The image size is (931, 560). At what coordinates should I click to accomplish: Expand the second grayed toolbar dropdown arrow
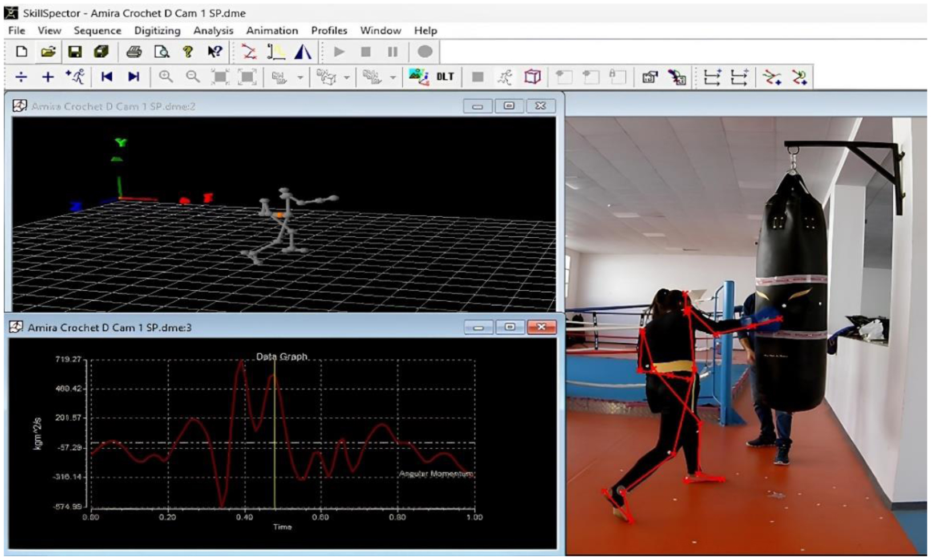click(346, 78)
